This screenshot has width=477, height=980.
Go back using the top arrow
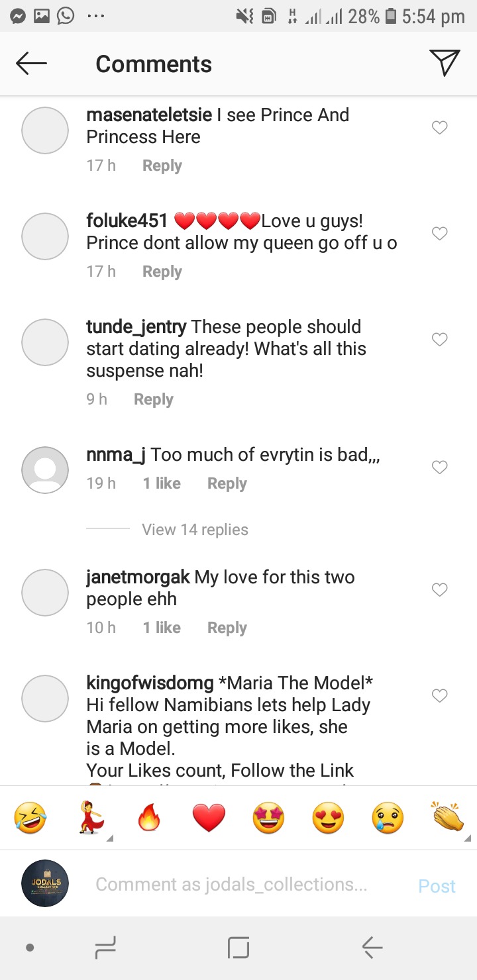pyautogui.click(x=31, y=64)
